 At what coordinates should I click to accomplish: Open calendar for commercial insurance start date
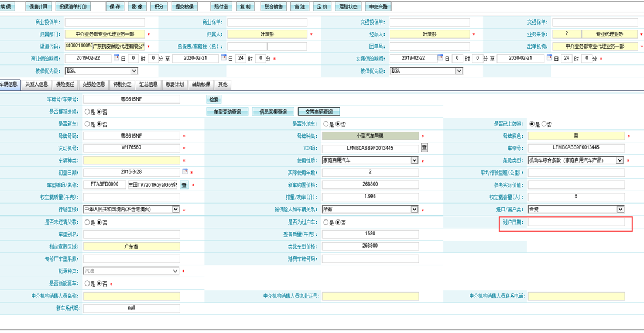click(x=117, y=58)
